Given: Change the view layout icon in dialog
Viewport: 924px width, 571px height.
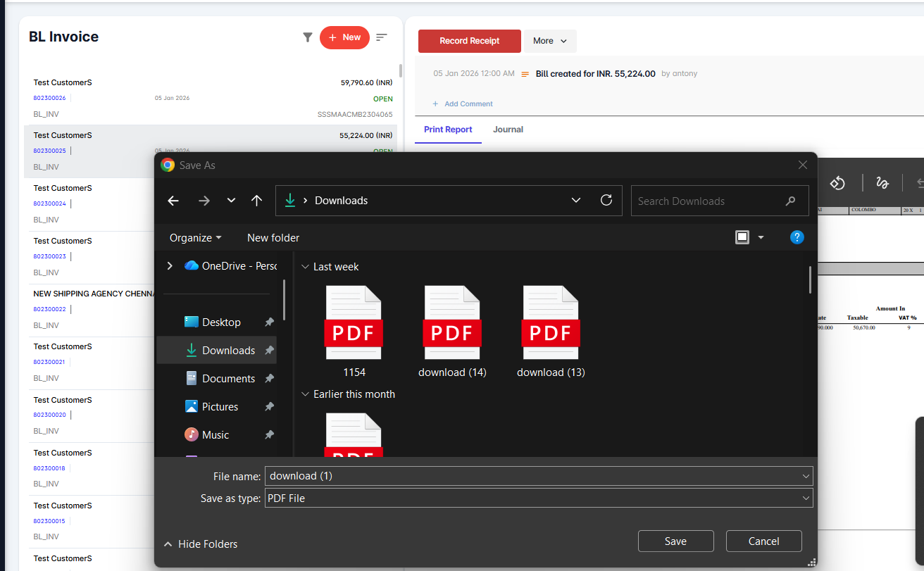Looking at the screenshot, I should pyautogui.click(x=742, y=237).
